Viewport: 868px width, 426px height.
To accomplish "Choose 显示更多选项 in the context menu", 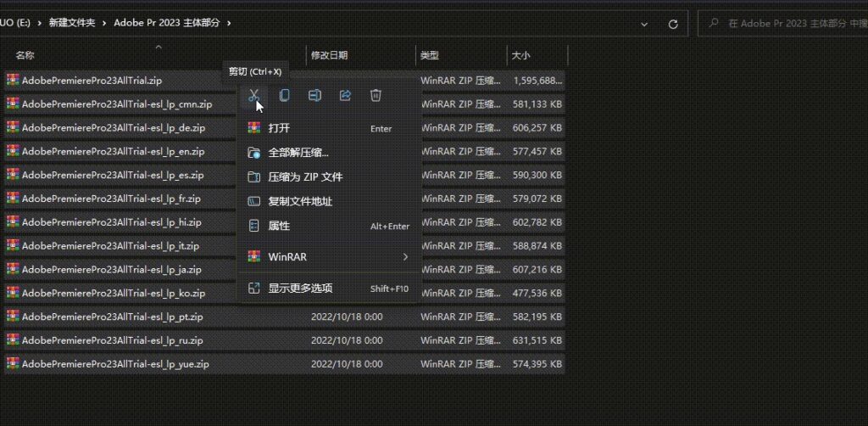I will pos(329,288).
